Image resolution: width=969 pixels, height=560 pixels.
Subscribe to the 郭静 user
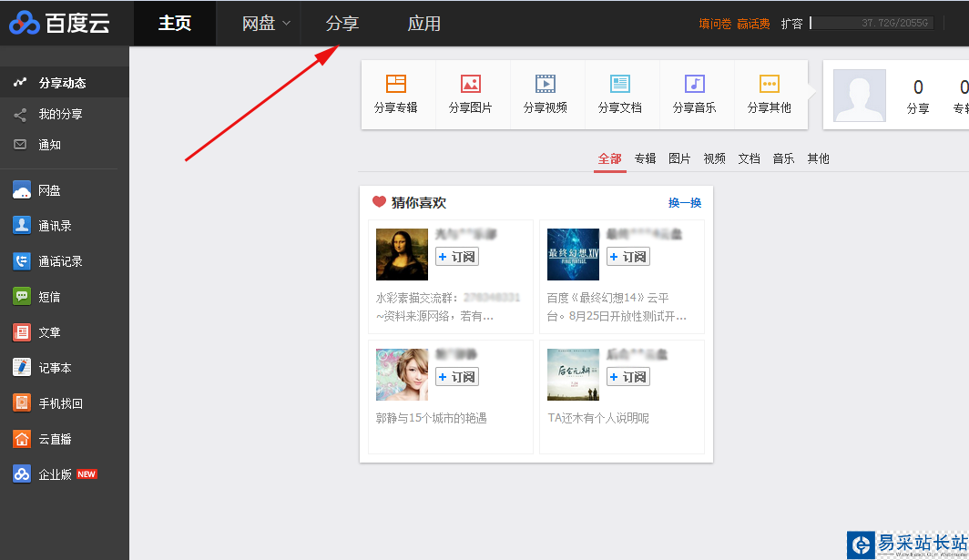pyautogui.click(x=457, y=376)
